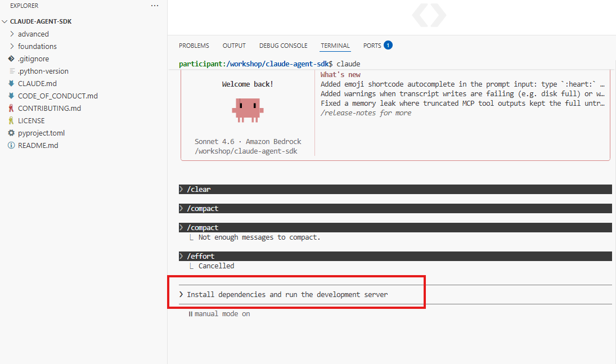Click the red ribbon icon beside CONTRIBUTING.md
The height and width of the screenshot is (364, 616).
(x=11, y=108)
